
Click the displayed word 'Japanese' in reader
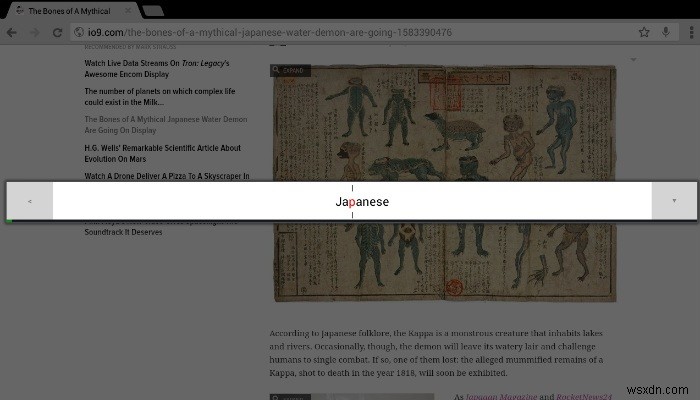click(x=361, y=202)
